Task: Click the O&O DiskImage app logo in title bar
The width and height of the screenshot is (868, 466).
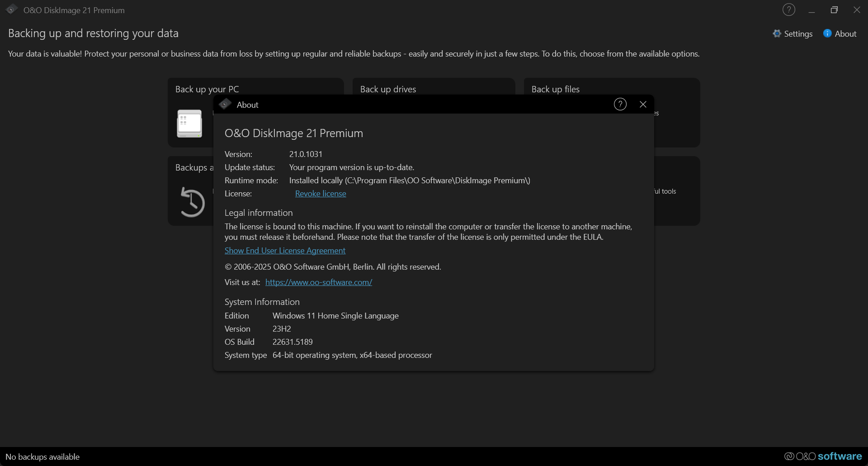Action: pyautogui.click(x=12, y=10)
